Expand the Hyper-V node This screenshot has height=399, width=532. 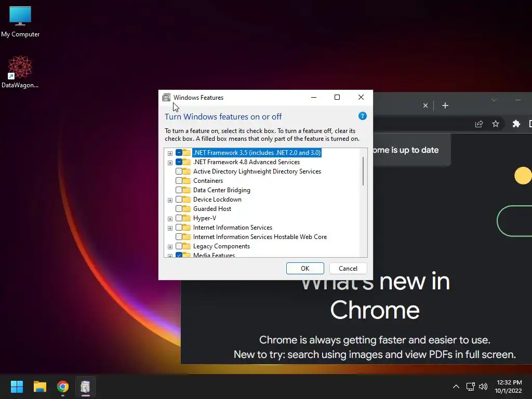pos(170,219)
